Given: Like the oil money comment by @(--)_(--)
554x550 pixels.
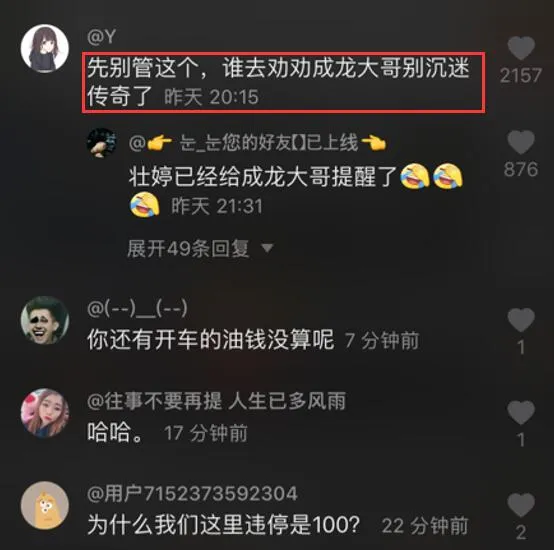Looking at the screenshot, I should coord(521,320).
